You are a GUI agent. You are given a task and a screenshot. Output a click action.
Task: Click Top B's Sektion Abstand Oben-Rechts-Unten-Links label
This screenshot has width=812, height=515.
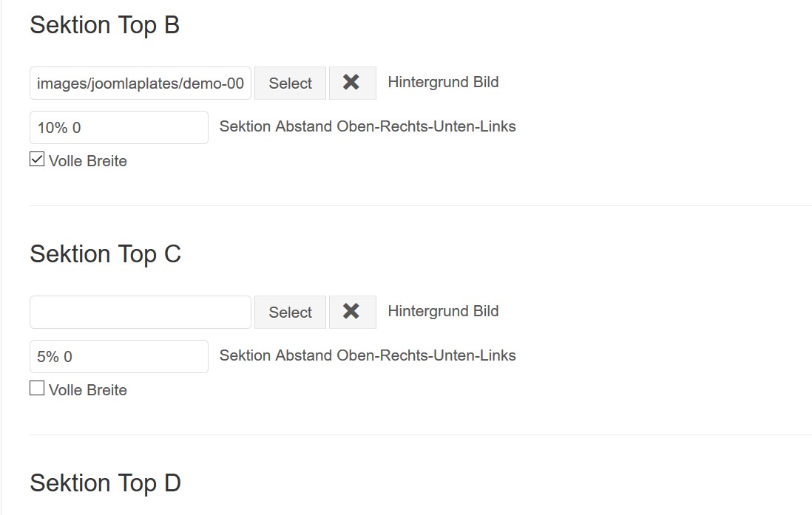[x=368, y=126]
